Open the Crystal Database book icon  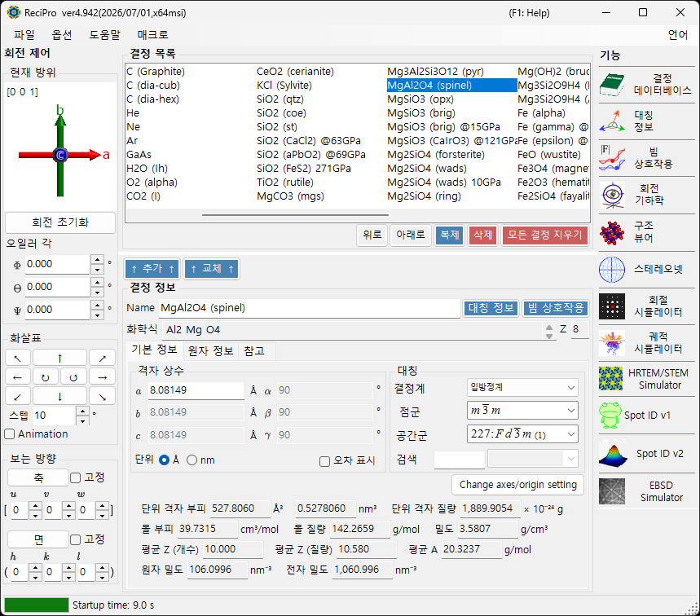612,85
